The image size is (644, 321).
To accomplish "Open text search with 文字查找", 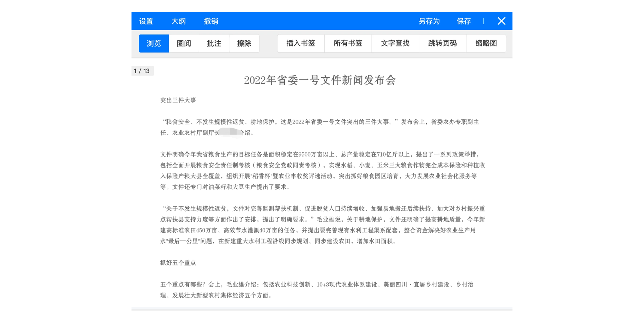I will 395,43.
